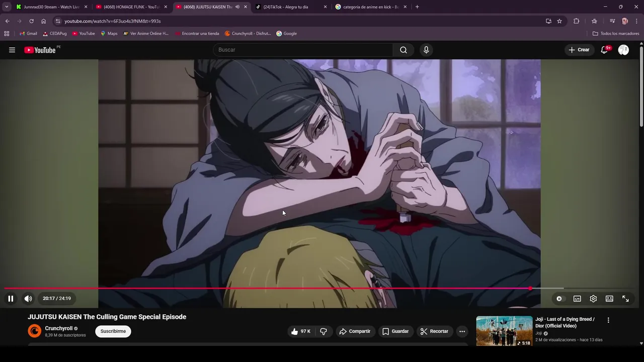
Task: Open the browser extensions puzzle icon
Action: pyautogui.click(x=577, y=21)
